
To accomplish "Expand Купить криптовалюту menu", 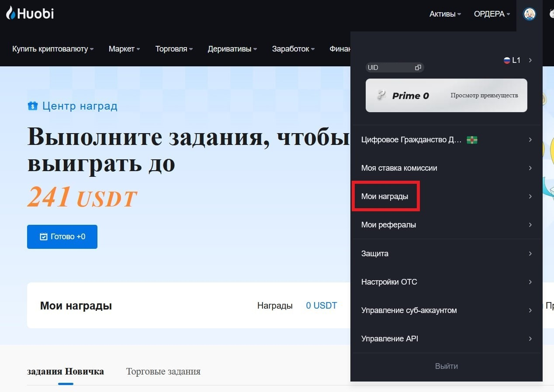I will point(53,49).
